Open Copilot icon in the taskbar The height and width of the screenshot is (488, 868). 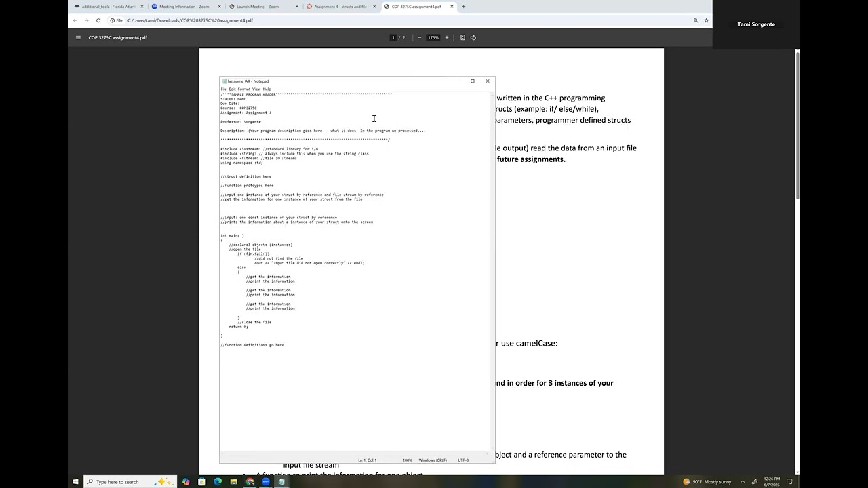click(x=186, y=482)
